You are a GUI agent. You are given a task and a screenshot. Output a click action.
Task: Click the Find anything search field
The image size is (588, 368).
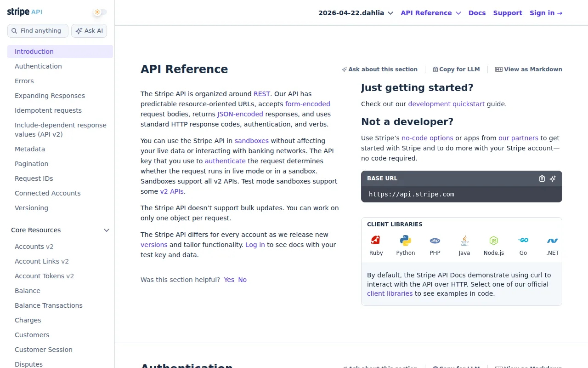38,30
